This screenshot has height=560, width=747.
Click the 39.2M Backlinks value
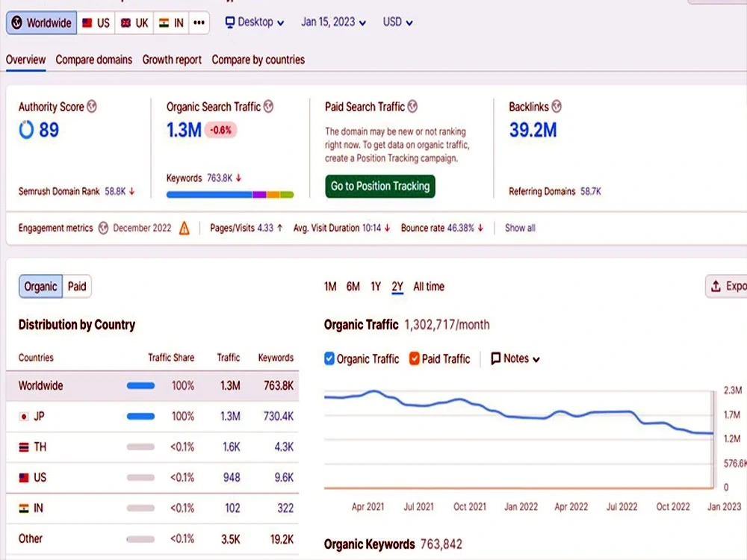[533, 129]
